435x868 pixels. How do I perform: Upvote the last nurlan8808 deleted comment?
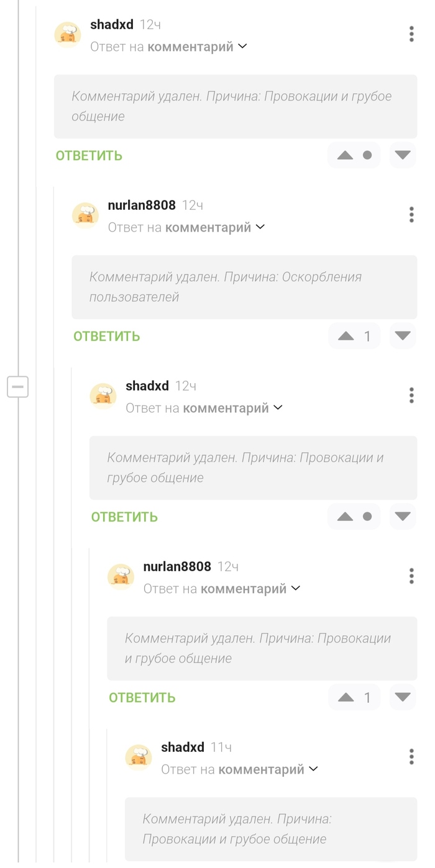[x=347, y=697]
